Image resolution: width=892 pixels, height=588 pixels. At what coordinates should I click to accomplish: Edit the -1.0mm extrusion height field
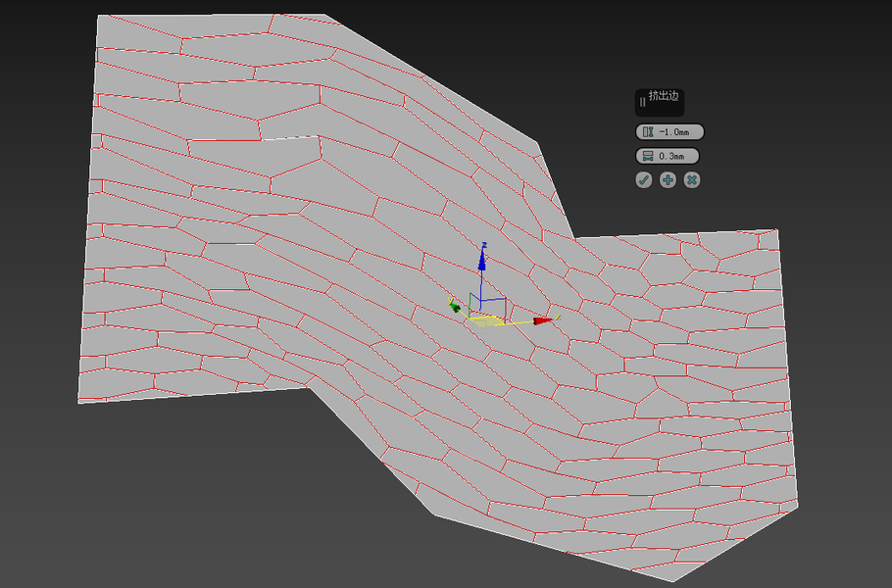point(669,132)
